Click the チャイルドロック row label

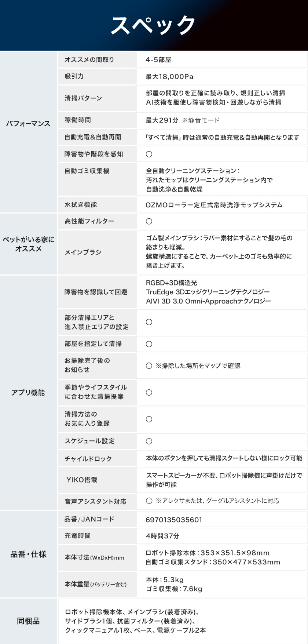click(x=88, y=459)
